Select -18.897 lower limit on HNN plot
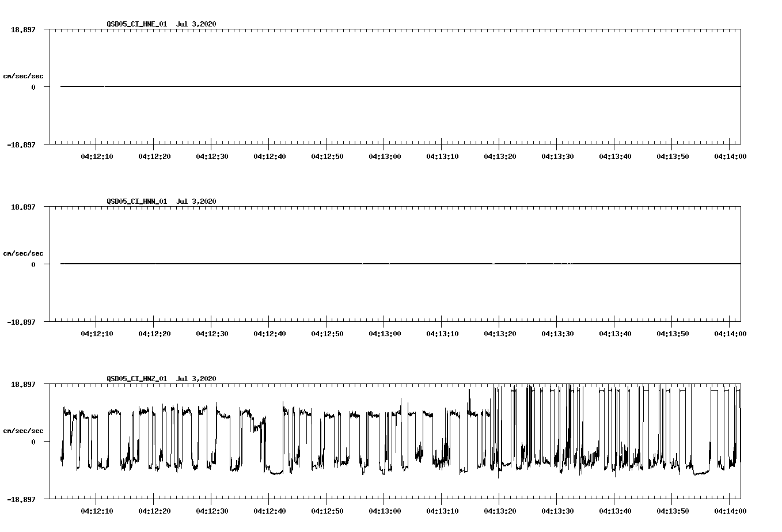 tap(21, 322)
